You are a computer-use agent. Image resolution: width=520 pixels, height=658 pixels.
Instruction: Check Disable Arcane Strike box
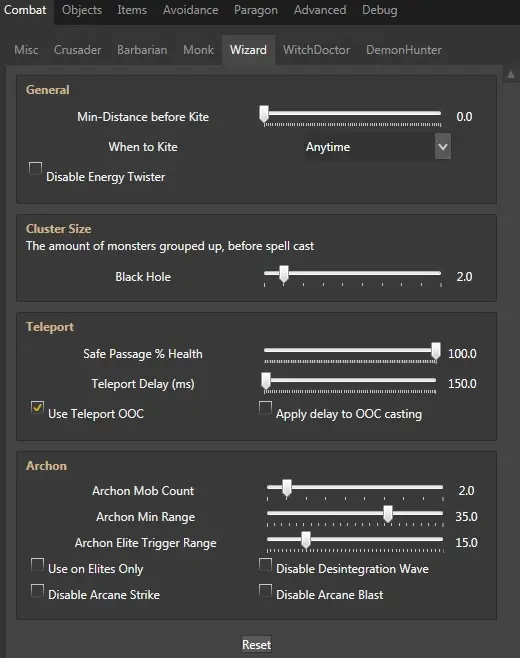click(x=37, y=590)
